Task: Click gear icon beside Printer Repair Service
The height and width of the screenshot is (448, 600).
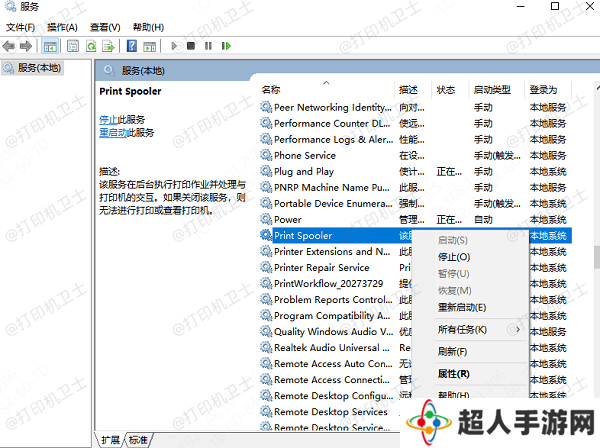Action: click(x=266, y=267)
